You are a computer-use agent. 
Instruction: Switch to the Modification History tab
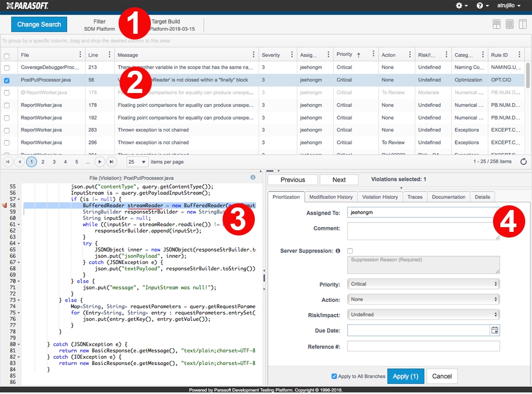[331, 197]
